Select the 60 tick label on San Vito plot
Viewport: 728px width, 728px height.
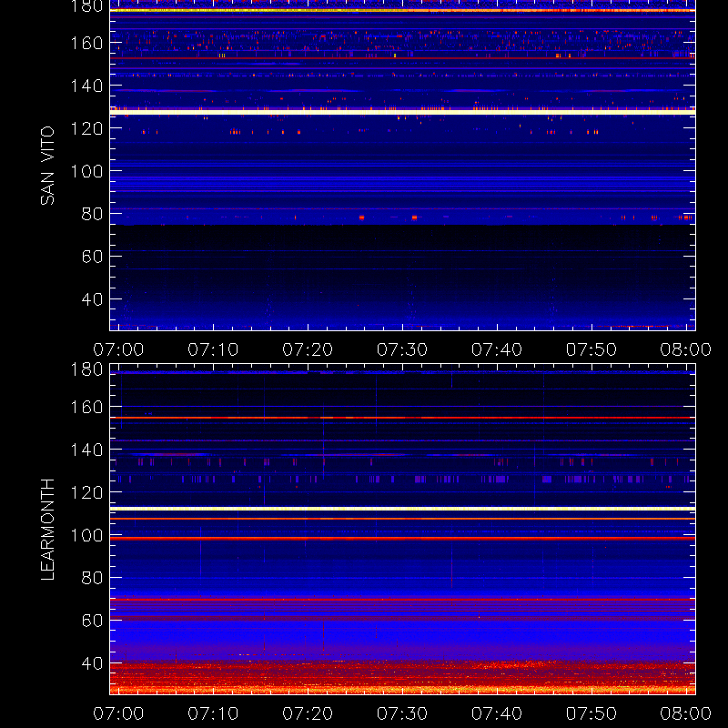pos(92,257)
